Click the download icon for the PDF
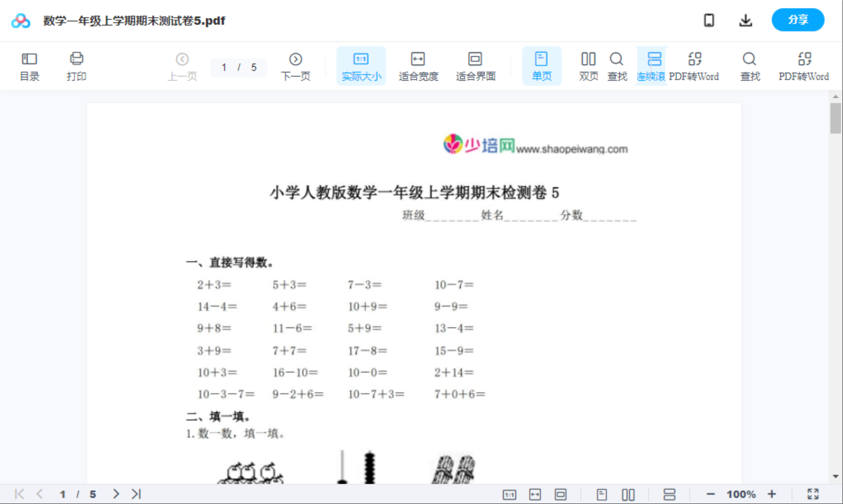The image size is (843, 504). tap(745, 20)
